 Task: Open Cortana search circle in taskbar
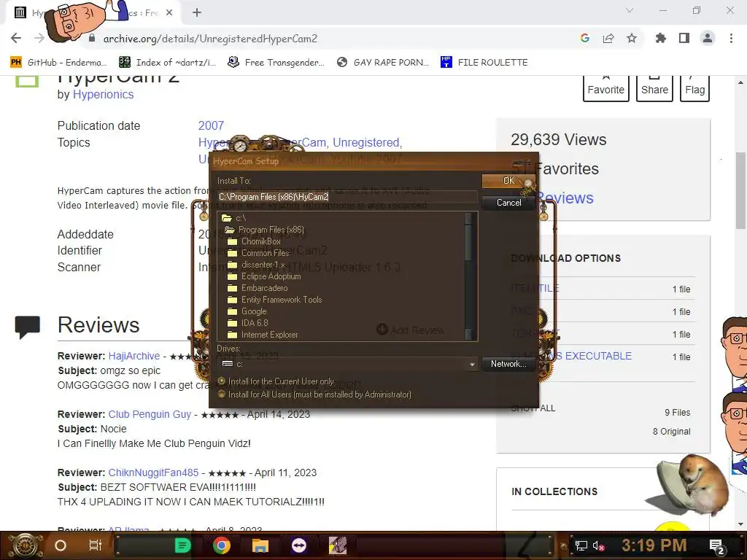[61, 545]
